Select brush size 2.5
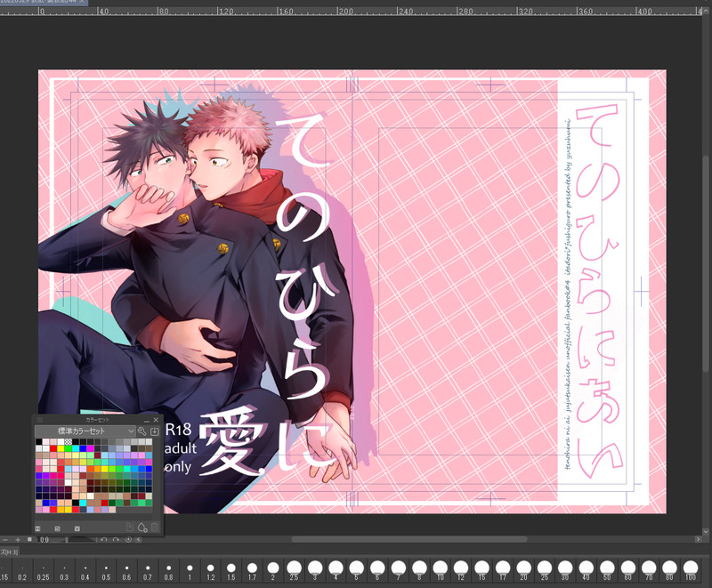 [x=295, y=571]
